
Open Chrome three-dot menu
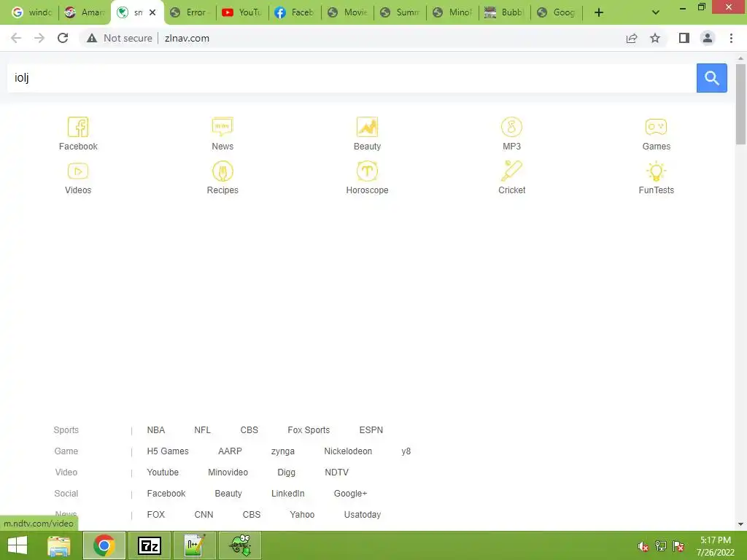(x=731, y=38)
